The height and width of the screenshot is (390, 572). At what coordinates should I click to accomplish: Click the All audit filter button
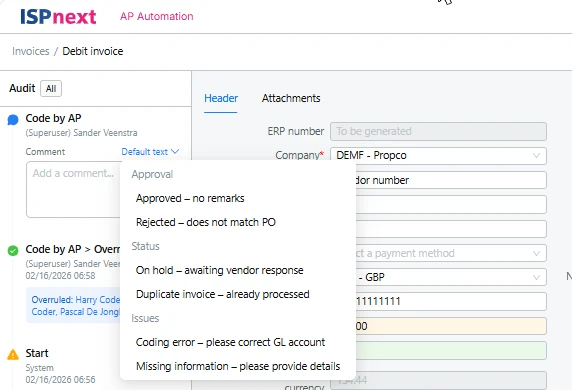pyautogui.click(x=51, y=89)
